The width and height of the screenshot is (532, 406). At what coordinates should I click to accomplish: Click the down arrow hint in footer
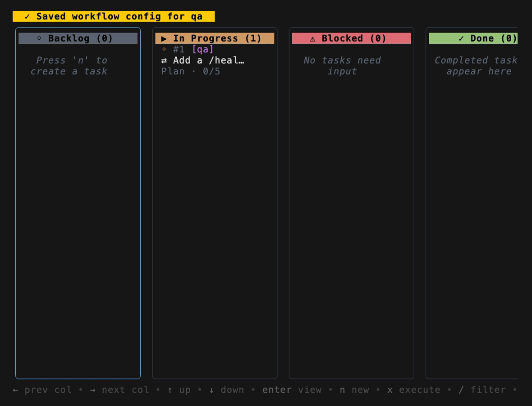226,390
